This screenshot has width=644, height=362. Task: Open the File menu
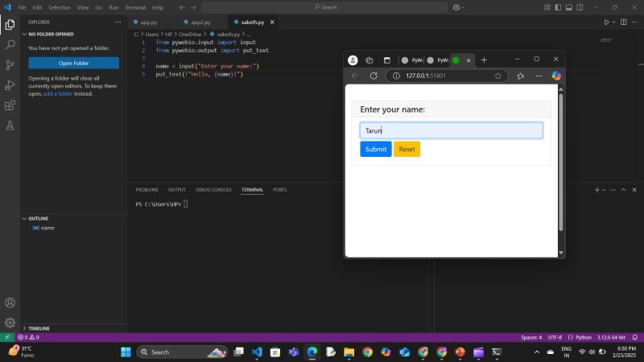[x=22, y=7]
